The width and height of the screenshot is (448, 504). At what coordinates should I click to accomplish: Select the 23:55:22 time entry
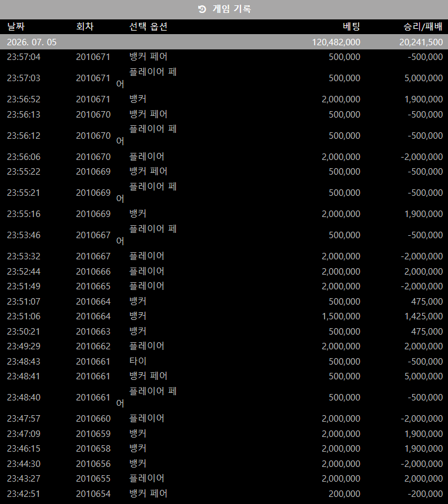[24, 172]
